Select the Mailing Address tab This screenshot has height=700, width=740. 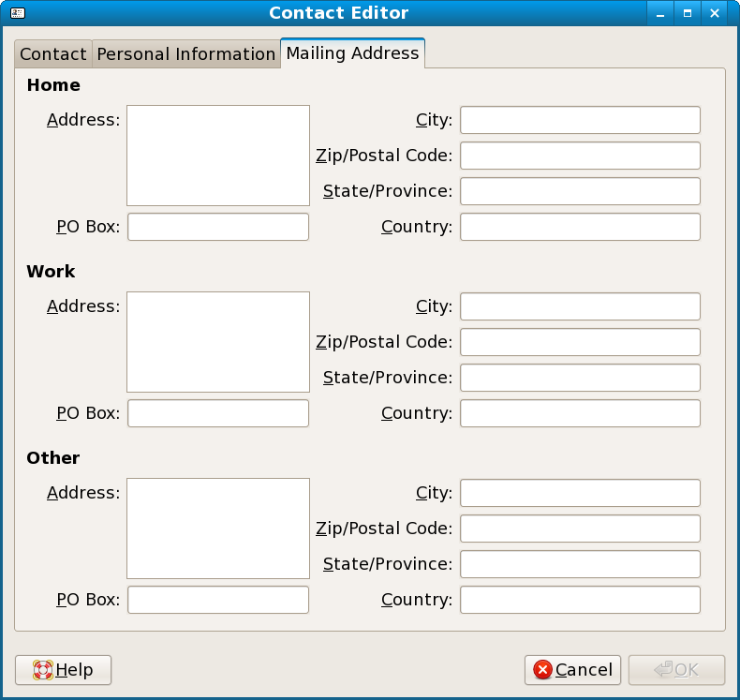point(352,52)
